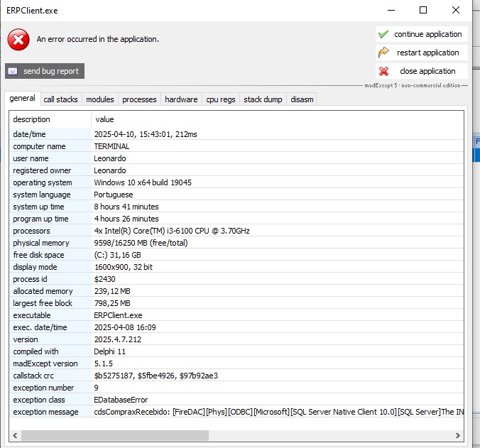Switch to the stack dump tab
480x448 pixels.
(263, 99)
